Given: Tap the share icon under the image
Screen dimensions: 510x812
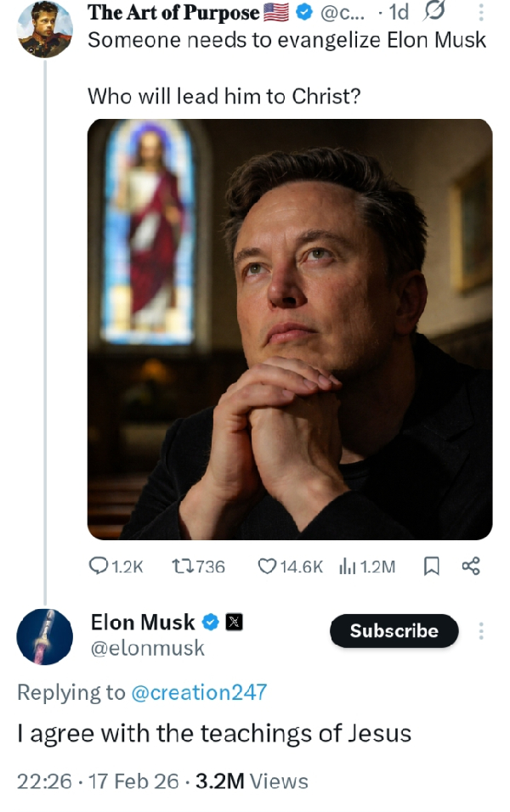Looking at the screenshot, I should (470, 567).
